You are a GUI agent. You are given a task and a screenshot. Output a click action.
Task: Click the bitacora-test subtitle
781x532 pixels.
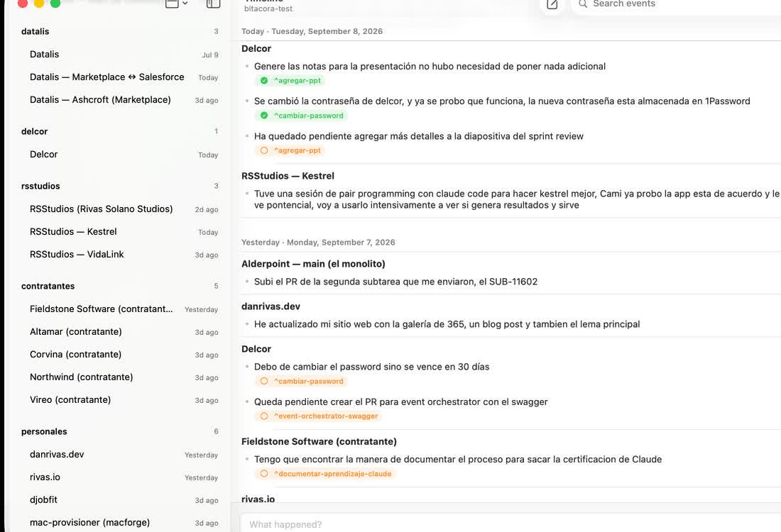click(268, 9)
